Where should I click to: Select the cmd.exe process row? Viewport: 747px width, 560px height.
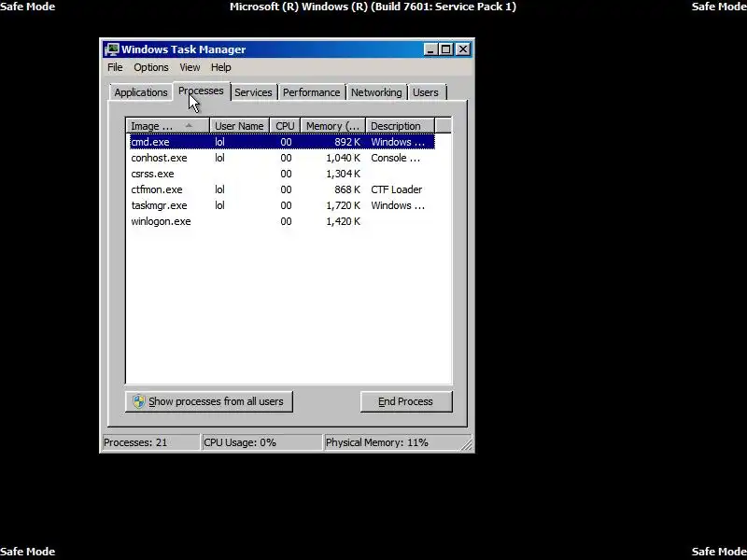coord(282,142)
